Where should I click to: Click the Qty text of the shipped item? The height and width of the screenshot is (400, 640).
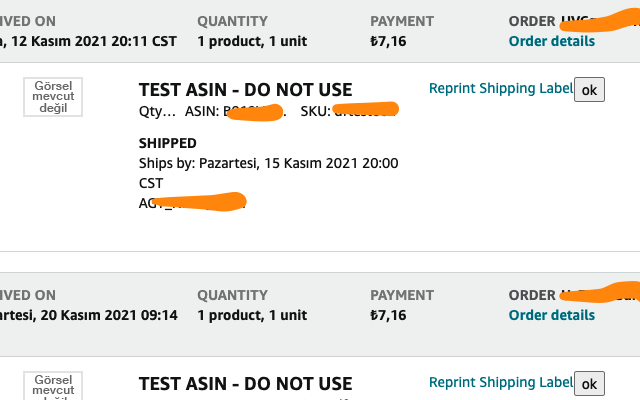157,109
